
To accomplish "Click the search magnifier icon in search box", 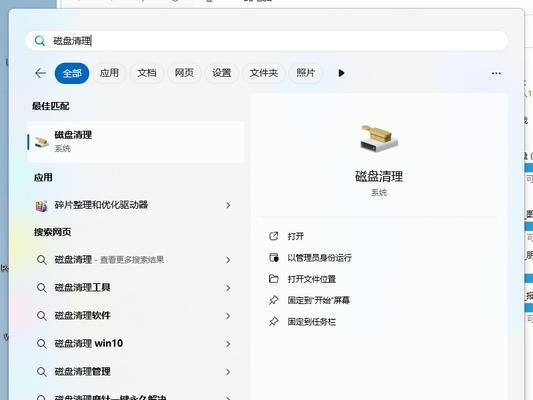I will pyautogui.click(x=40, y=41).
